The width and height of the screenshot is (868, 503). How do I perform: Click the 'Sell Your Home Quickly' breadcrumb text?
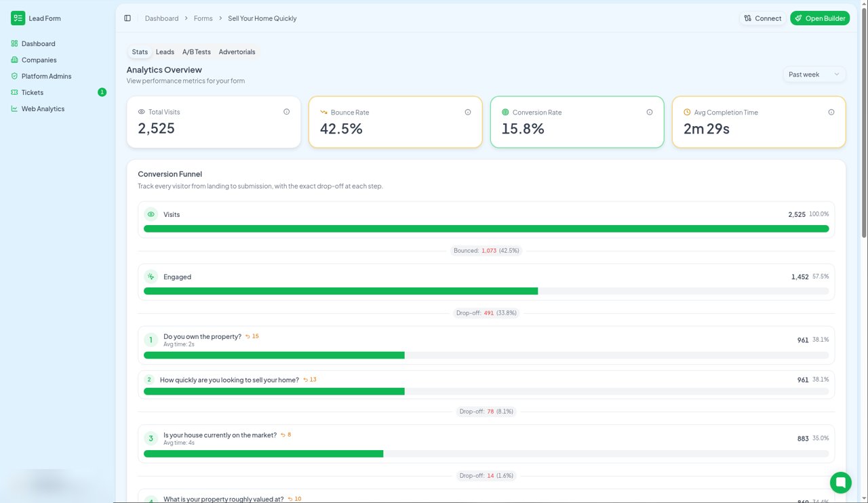pyautogui.click(x=262, y=18)
